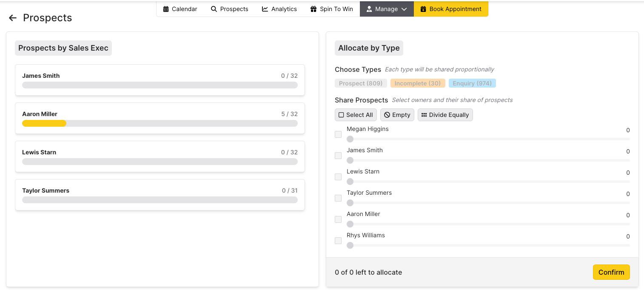Click the Prospects magnifier icon
The width and height of the screenshot is (644, 290).
tap(214, 9)
